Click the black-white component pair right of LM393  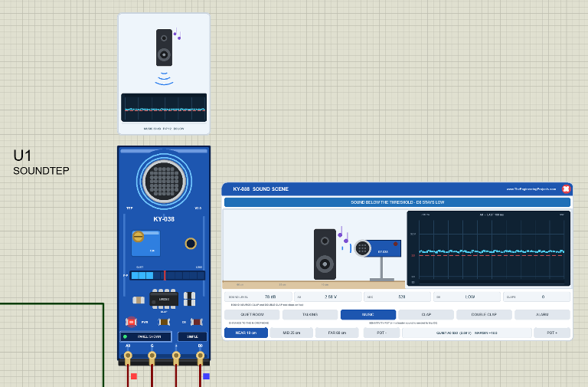pos(189,299)
